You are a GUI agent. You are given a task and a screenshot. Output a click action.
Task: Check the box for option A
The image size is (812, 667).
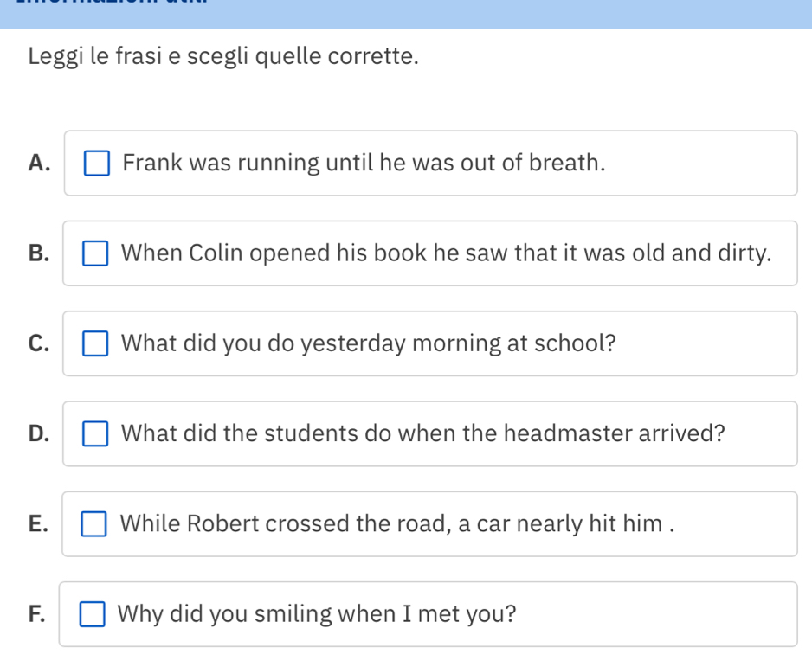click(x=96, y=164)
